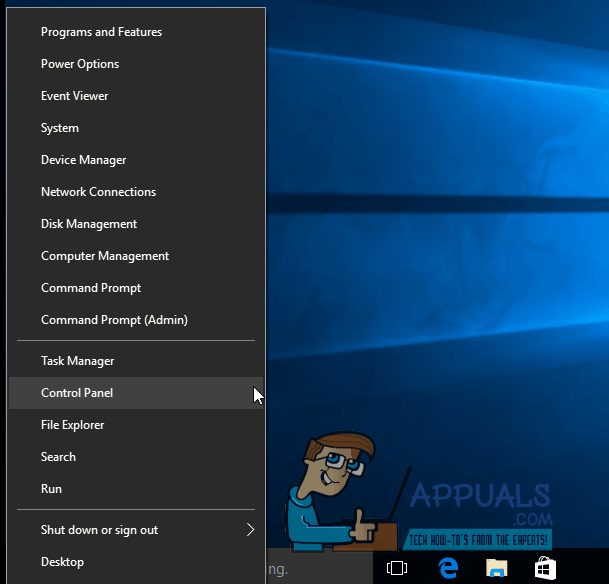Open the Windows Store taskbar icon
Viewport: 609px width, 584px height.
(545, 568)
